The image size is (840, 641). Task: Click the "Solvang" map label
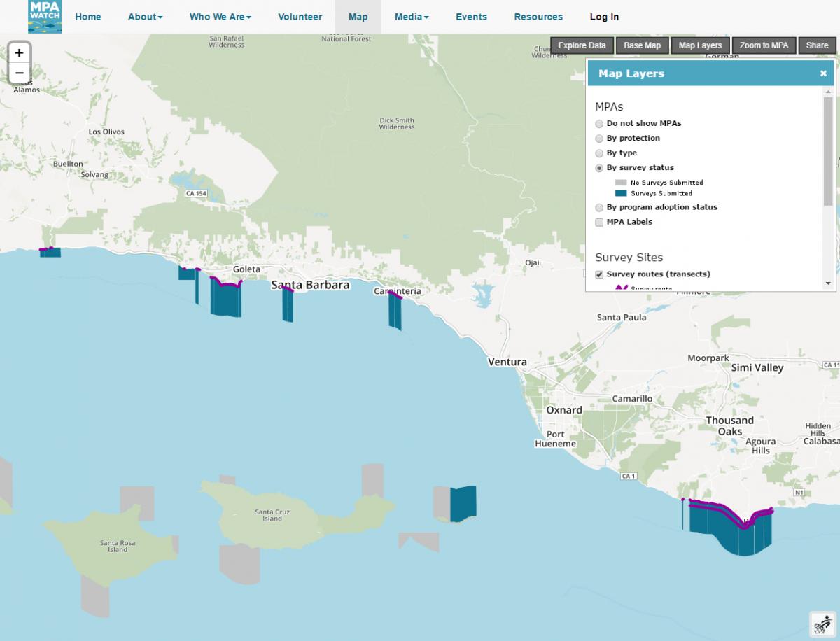tap(95, 174)
